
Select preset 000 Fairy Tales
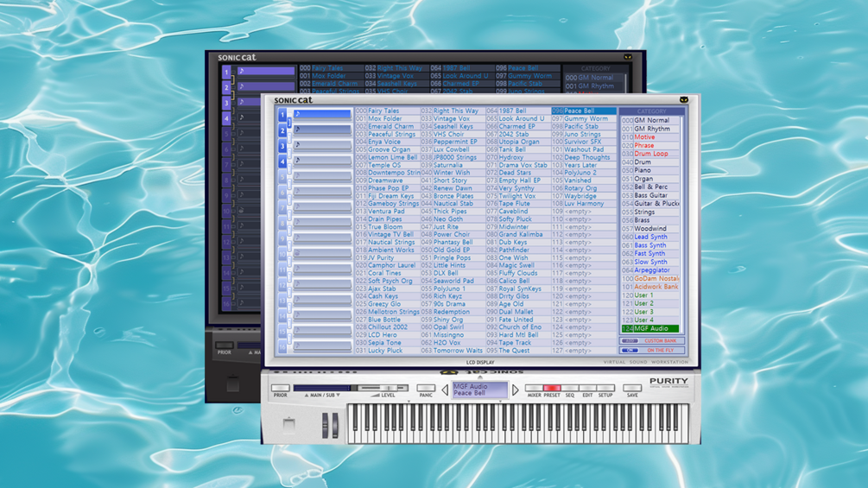point(388,111)
